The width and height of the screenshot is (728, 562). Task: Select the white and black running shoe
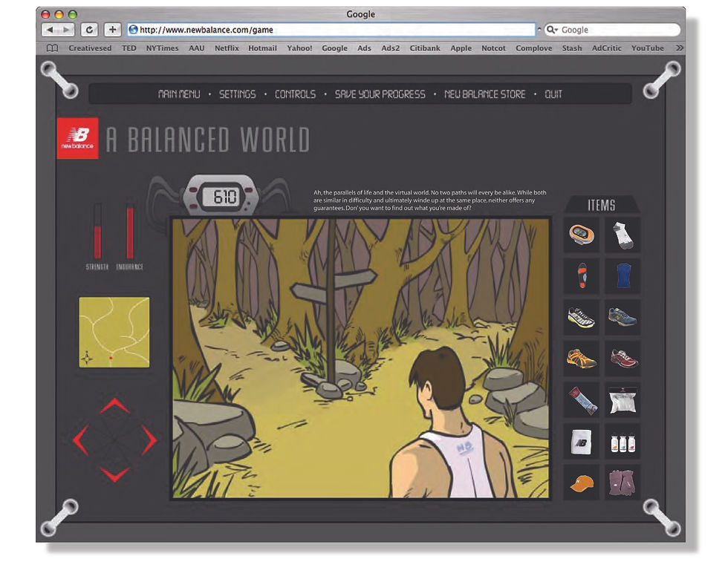click(x=581, y=318)
